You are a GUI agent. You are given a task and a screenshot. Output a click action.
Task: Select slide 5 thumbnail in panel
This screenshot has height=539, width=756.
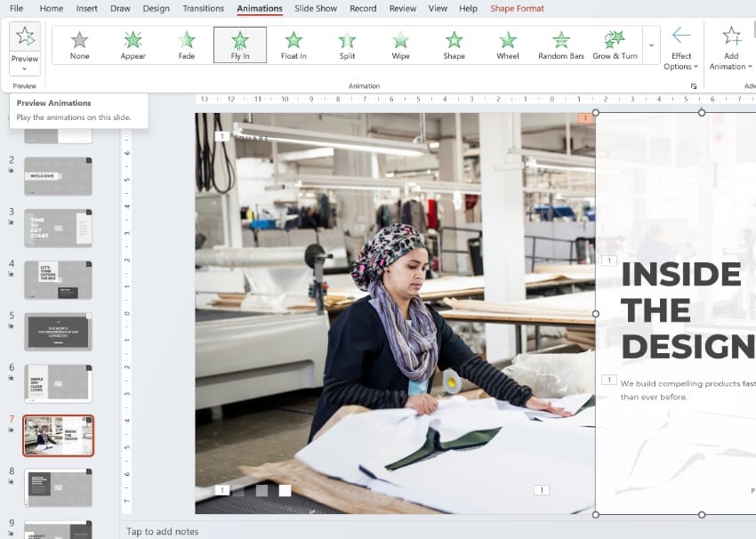58,331
